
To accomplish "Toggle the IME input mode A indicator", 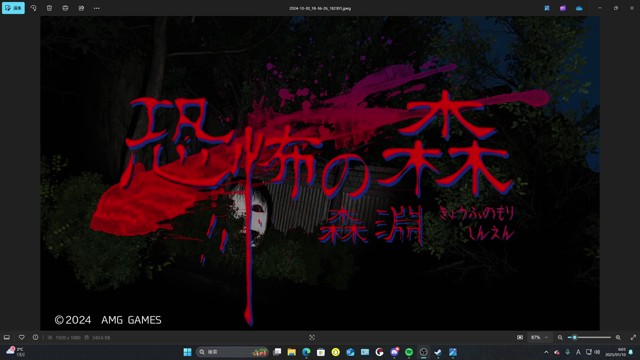I will [578, 352].
